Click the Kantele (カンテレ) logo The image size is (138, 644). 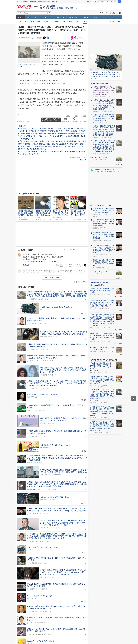[x=77, y=38]
